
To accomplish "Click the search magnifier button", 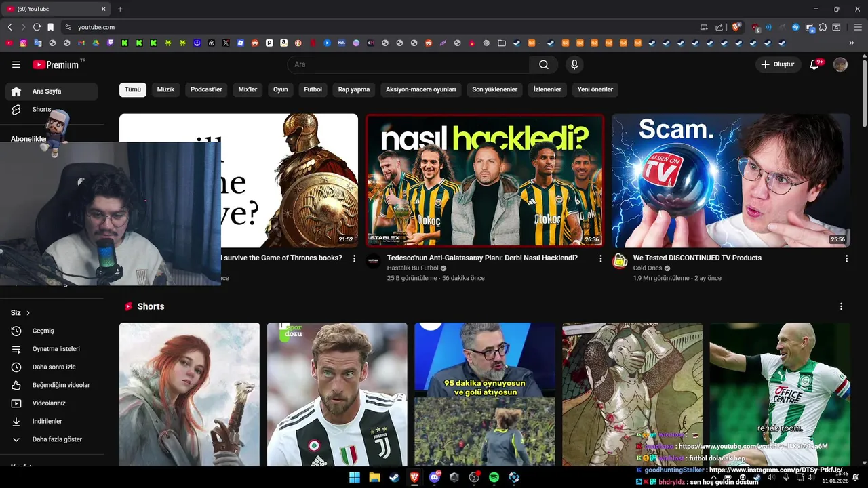I will (x=544, y=64).
